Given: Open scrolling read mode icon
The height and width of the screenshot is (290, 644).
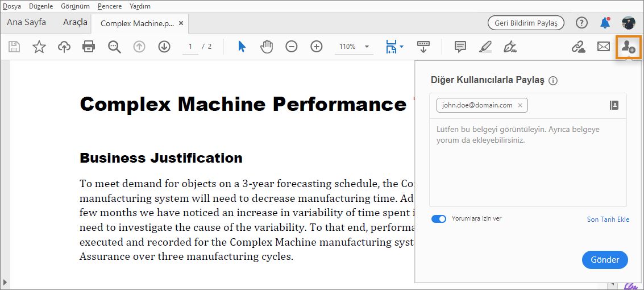Looking at the screenshot, I should click(423, 47).
